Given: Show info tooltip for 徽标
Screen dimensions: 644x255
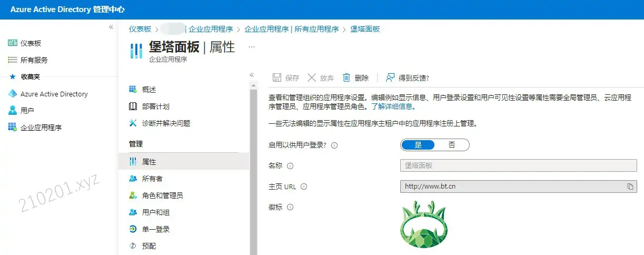Looking at the screenshot, I should click(290, 208).
